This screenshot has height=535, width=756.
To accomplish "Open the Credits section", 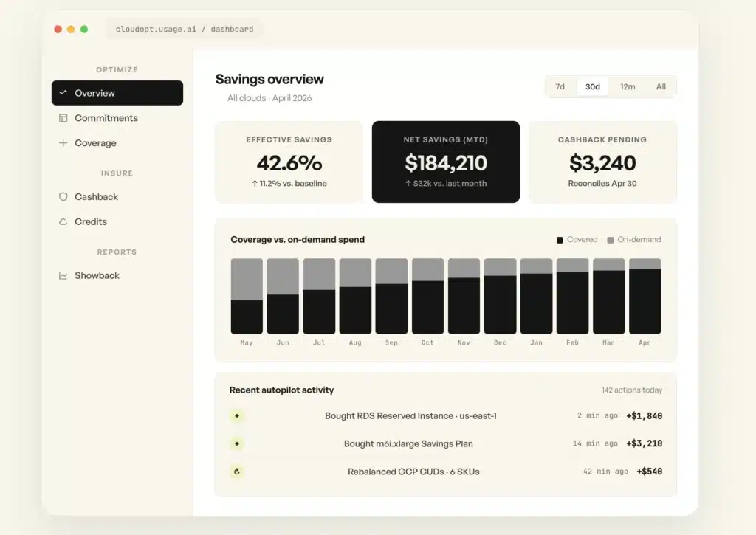I will tap(117, 221).
